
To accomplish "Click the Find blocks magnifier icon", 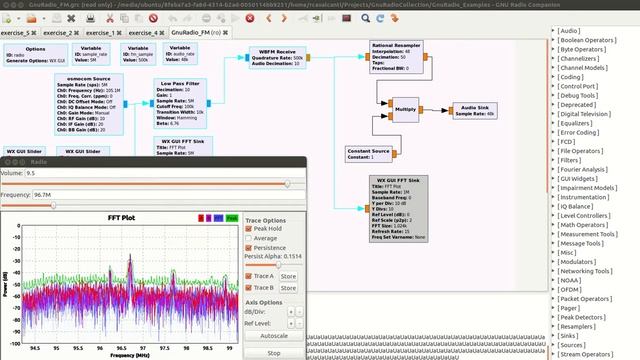I will pos(366,18).
